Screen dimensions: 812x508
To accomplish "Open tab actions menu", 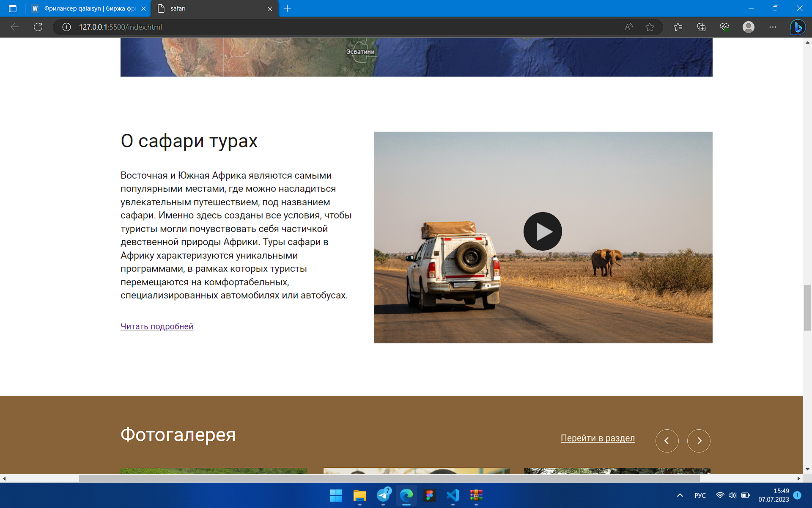I will (x=13, y=8).
